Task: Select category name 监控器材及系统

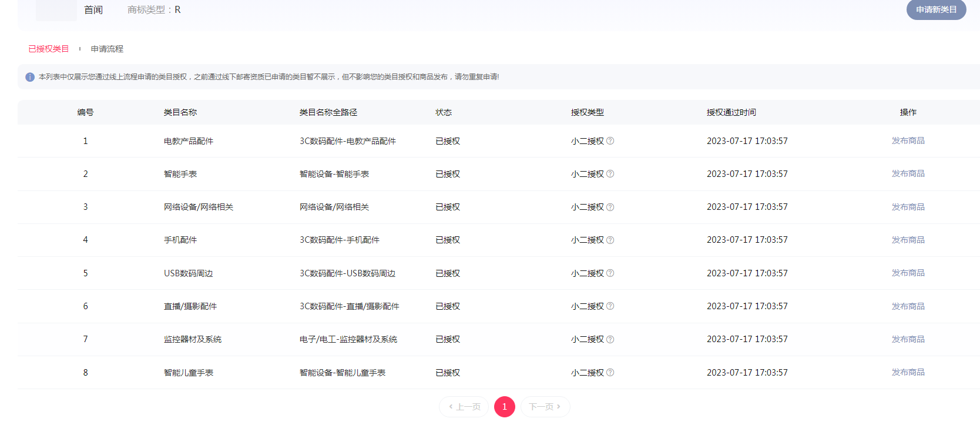Action: click(x=193, y=339)
